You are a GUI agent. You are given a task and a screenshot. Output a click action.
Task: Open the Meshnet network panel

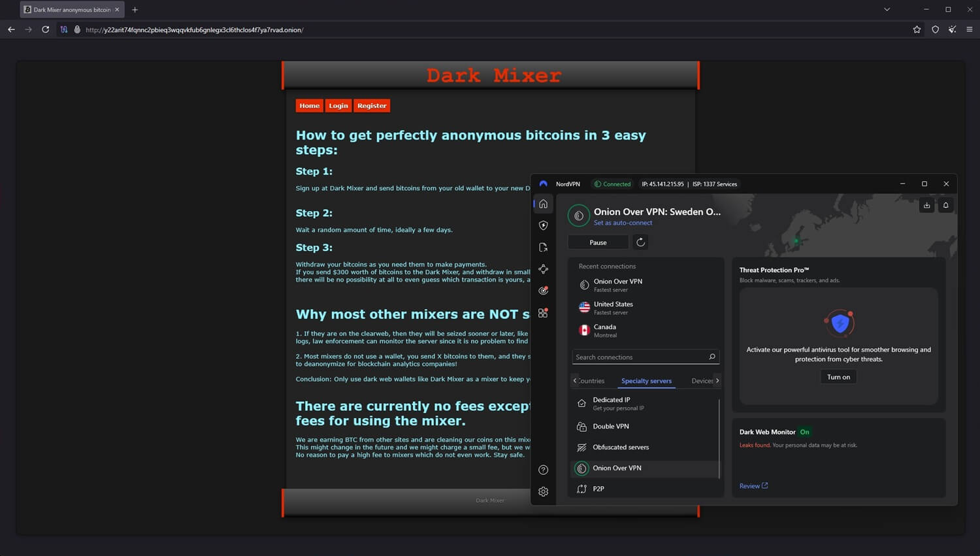pyautogui.click(x=543, y=269)
